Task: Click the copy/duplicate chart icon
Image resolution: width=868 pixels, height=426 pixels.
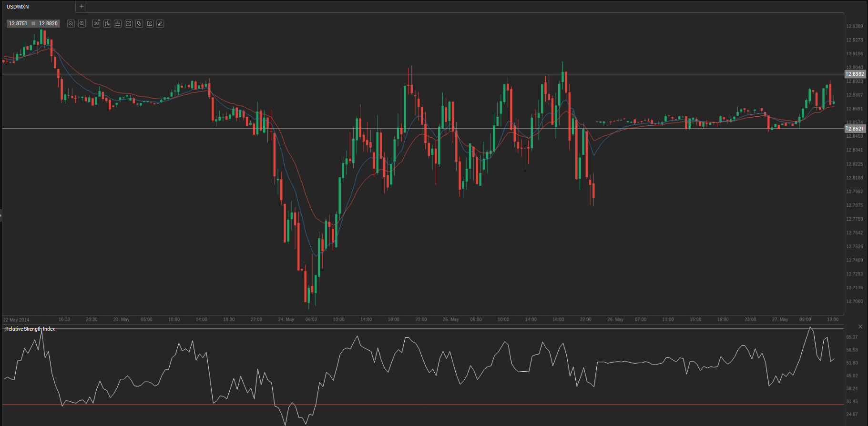Action: (139, 23)
